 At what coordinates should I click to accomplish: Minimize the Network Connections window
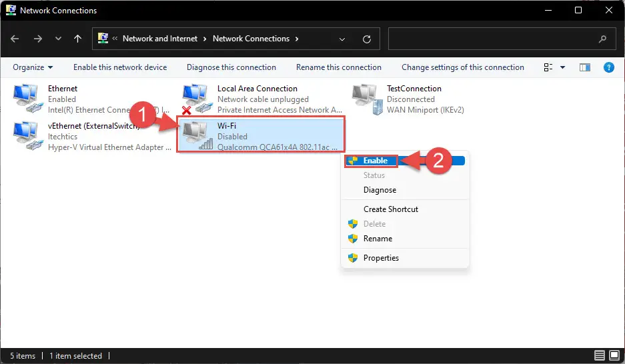tap(548, 11)
